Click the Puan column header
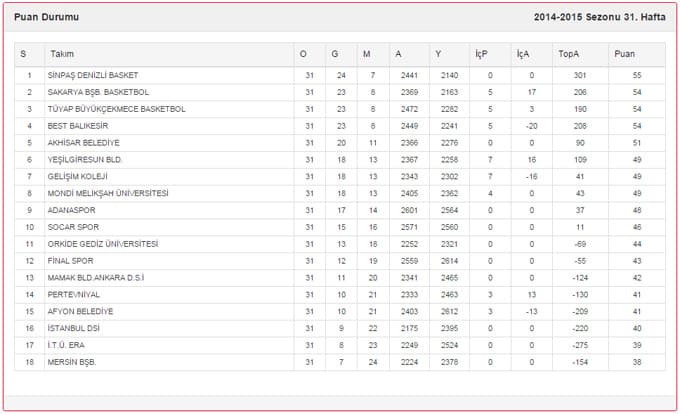 [624, 54]
